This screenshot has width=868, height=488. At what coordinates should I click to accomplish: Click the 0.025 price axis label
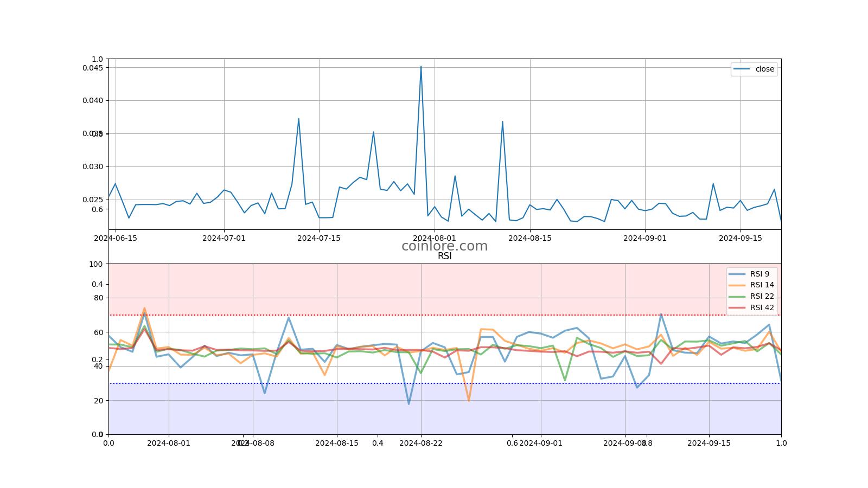click(x=92, y=200)
